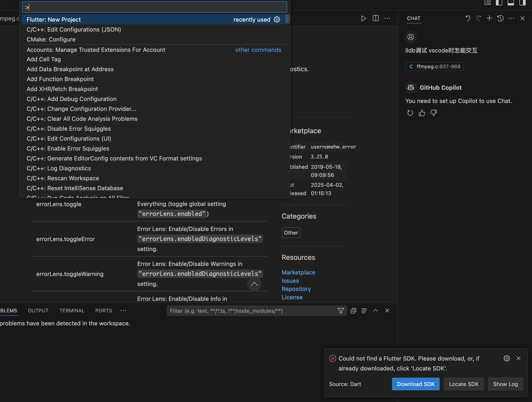Toggle secondary side bar visibility
Screen dimensions: 532x402
522,3
